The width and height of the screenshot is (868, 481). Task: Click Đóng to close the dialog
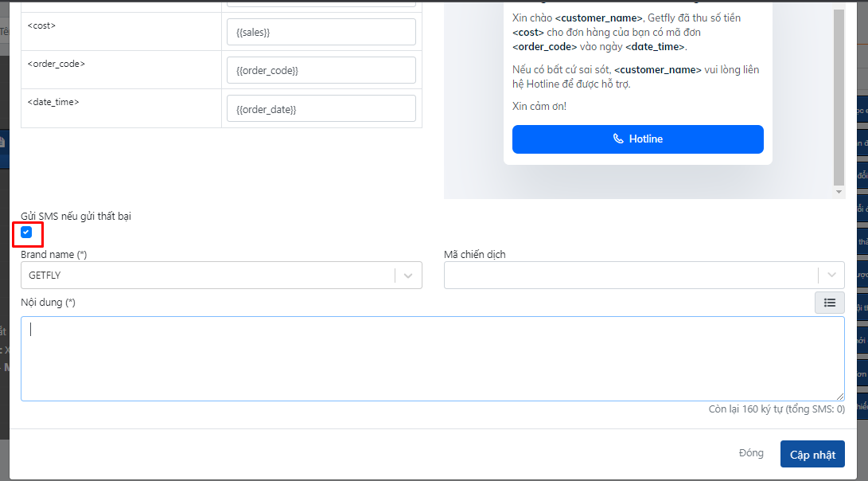coord(750,453)
